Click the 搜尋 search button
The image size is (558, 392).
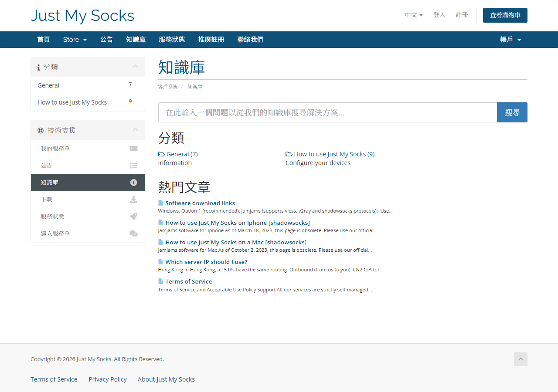[512, 112]
